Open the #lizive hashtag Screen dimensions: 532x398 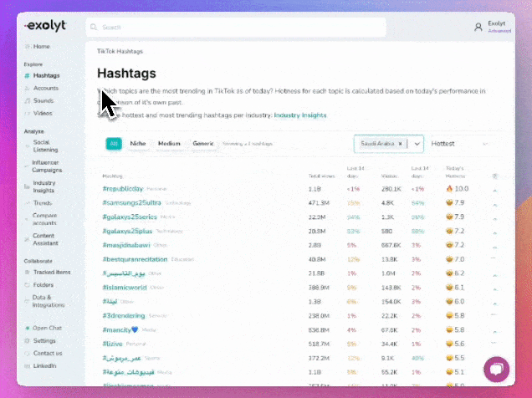[112, 344]
